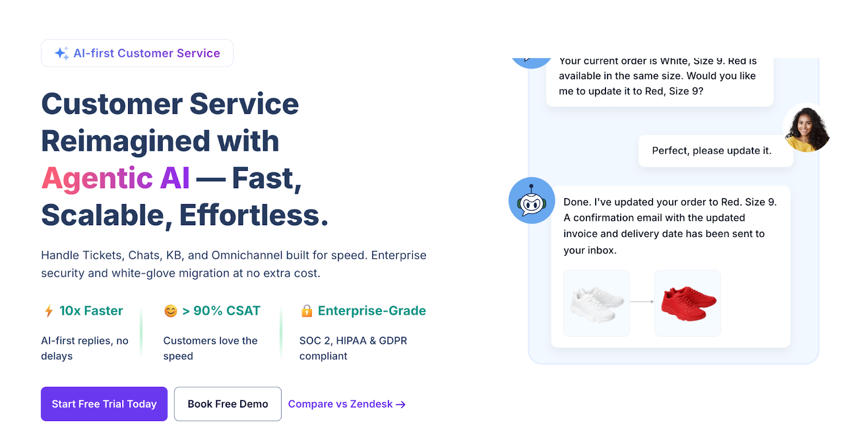
Task: Click the sparkle icon in the AI-first badge
Action: tap(61, 53)
